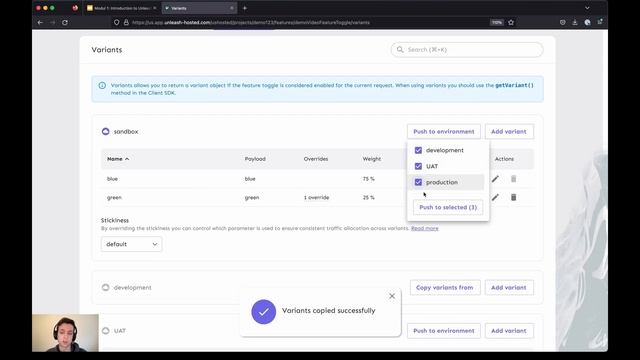Click Push to selected (3) button
This screenshot has width=640, height=360.
pos(448,207)
